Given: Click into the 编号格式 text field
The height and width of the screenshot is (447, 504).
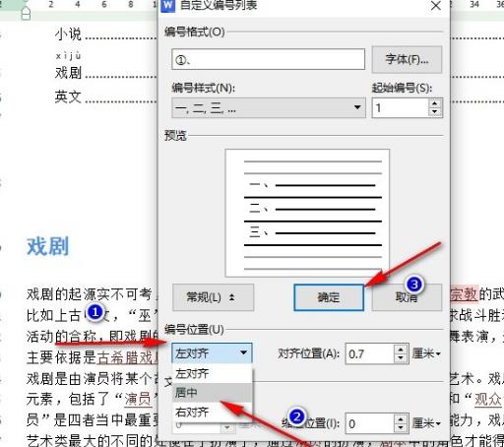Looking at the screenshot, I should coord(268,59).
